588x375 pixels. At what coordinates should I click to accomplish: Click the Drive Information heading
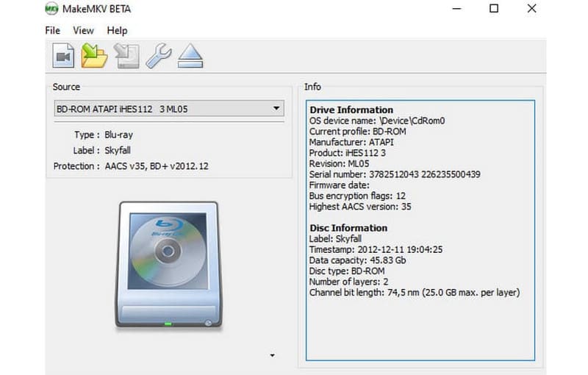[351, 110]
